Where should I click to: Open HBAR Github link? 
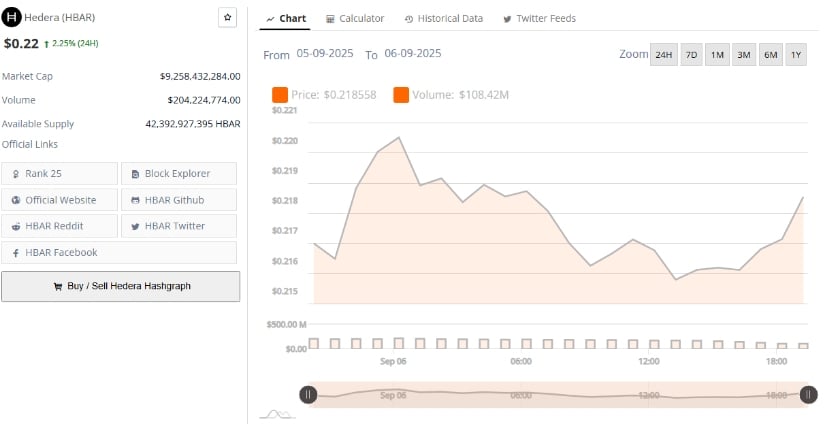[x=179, y=200]
